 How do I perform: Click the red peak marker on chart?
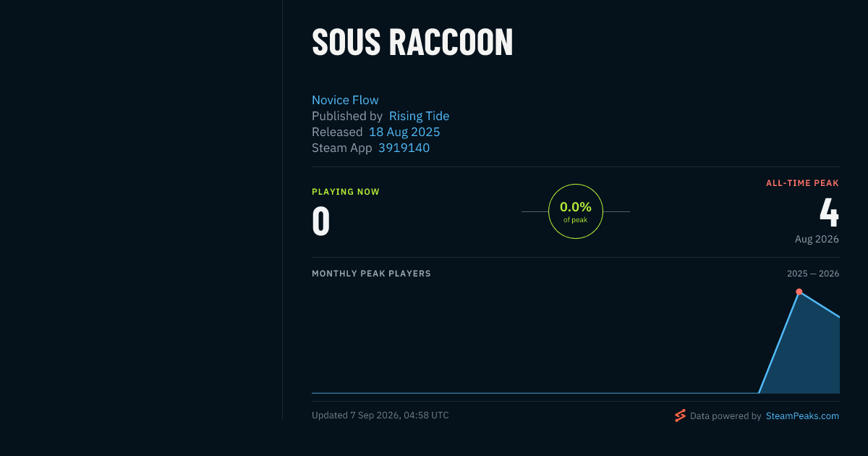pos(799,292)
